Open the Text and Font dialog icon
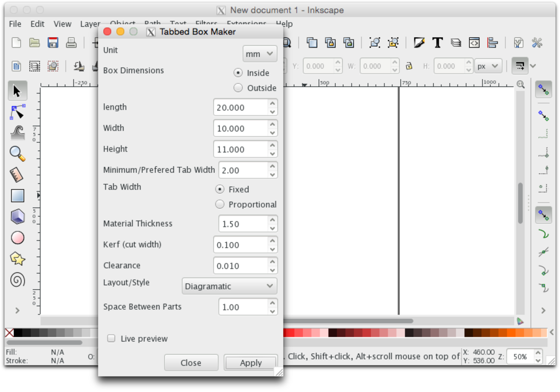Screen dimensions: 560x392 437,43
